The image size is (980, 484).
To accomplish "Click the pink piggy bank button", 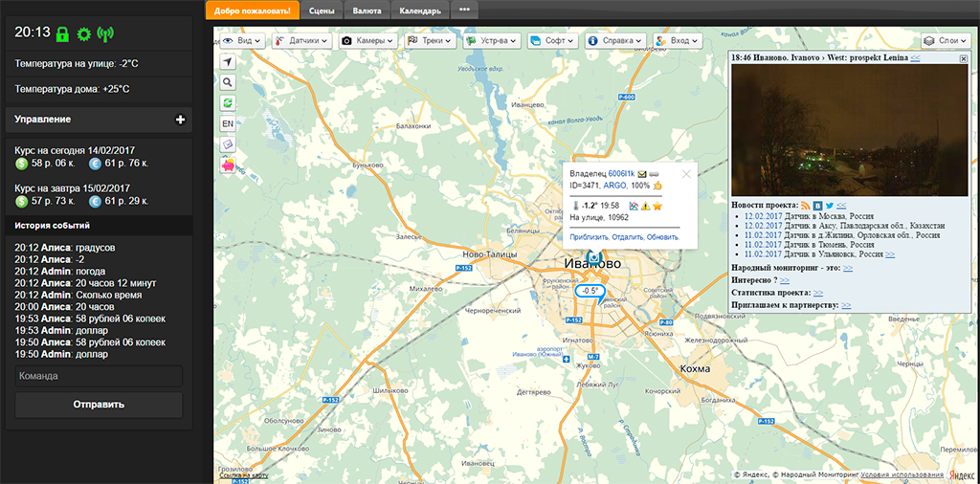I will click(228, 165).
